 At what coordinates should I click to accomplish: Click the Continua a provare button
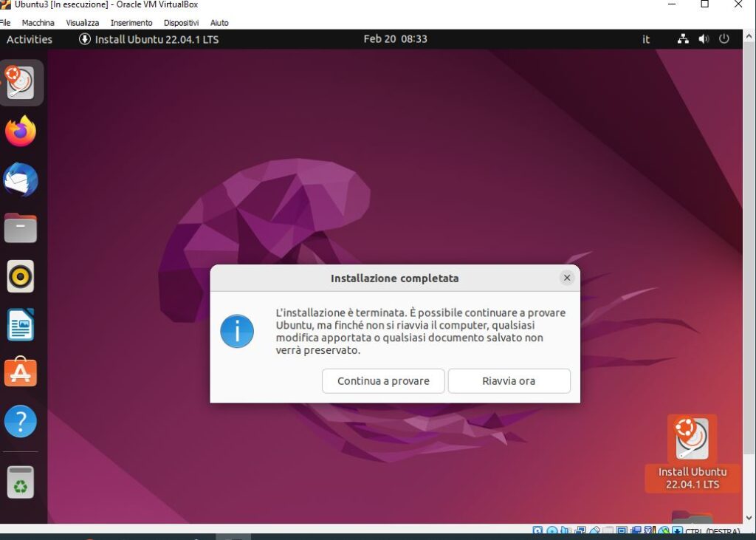[x=383, y=380]
